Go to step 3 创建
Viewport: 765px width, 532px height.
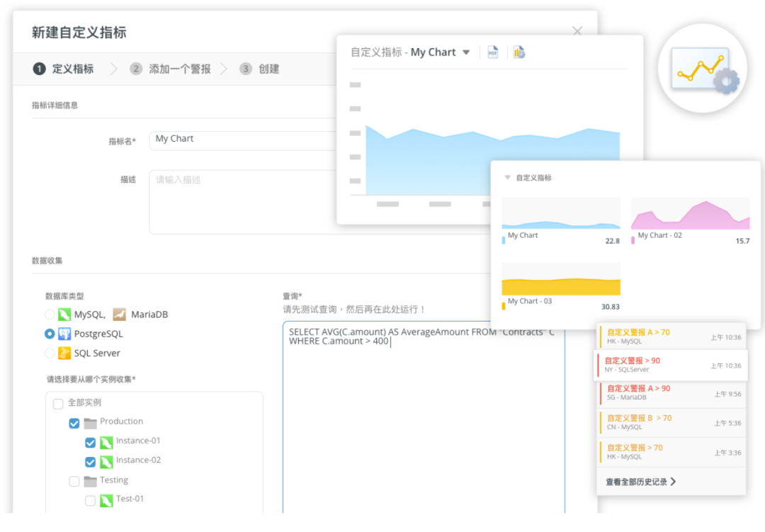[259, 69]
